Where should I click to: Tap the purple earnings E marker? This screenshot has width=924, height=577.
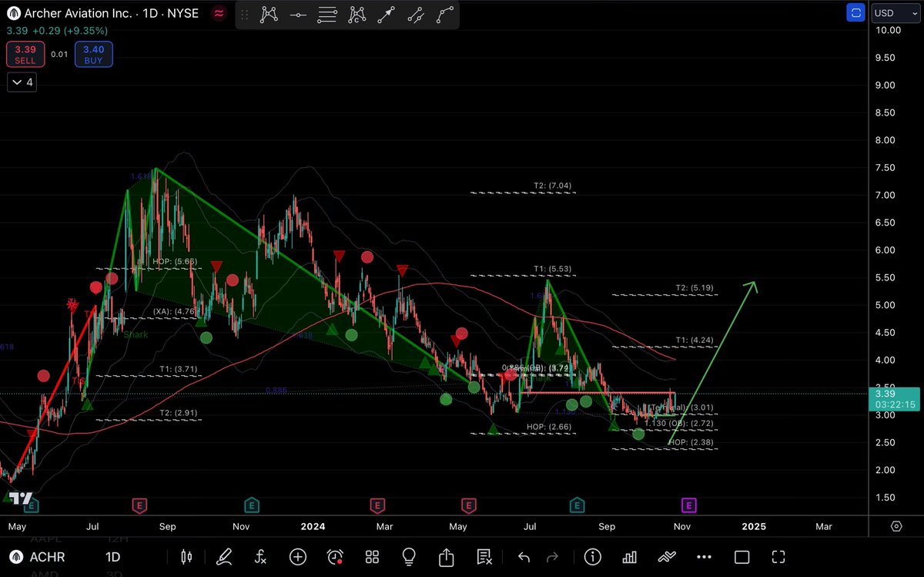(689, 505)
